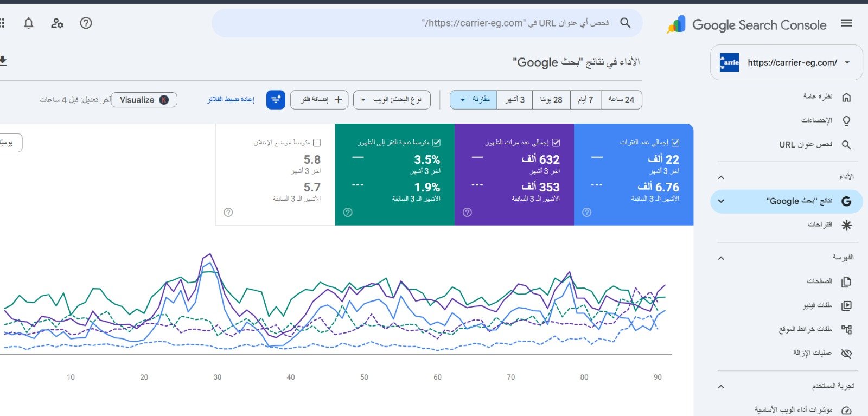
Task: Open the notifications bell
Action: [x=29, y=23]
